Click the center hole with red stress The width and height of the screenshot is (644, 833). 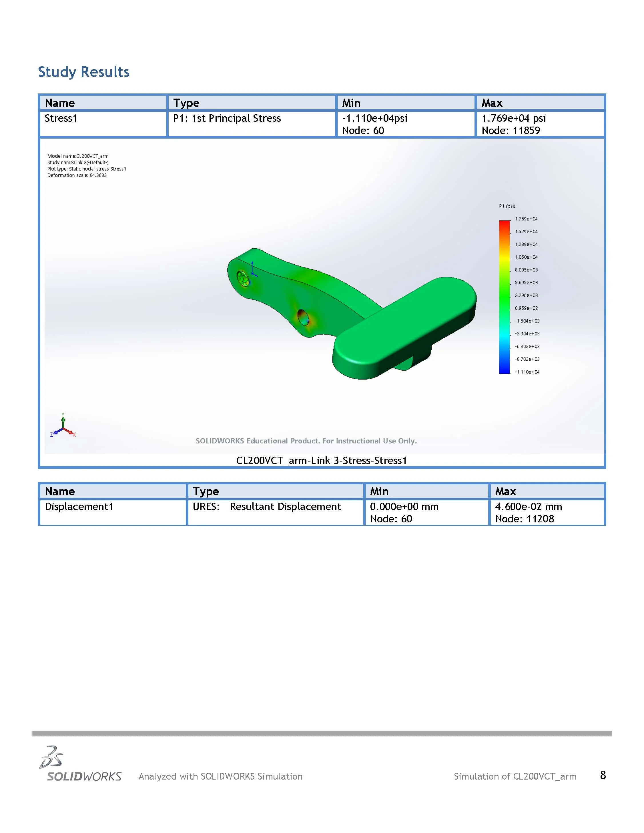pyautogui.click(x=303, y=317)
